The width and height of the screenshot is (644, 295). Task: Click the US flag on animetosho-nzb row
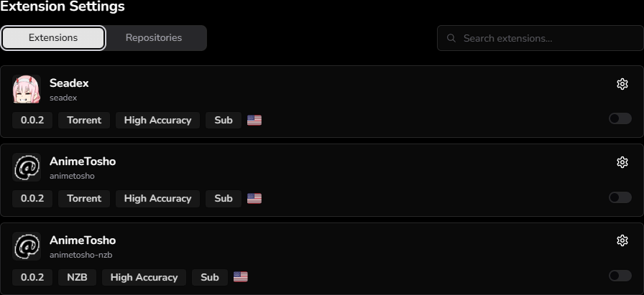tap(241, 277)
